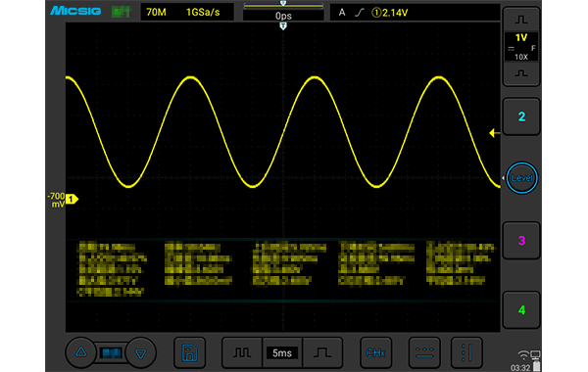
Task: Select the yellow trigger level arrow marker
Action: click(494, 133)
